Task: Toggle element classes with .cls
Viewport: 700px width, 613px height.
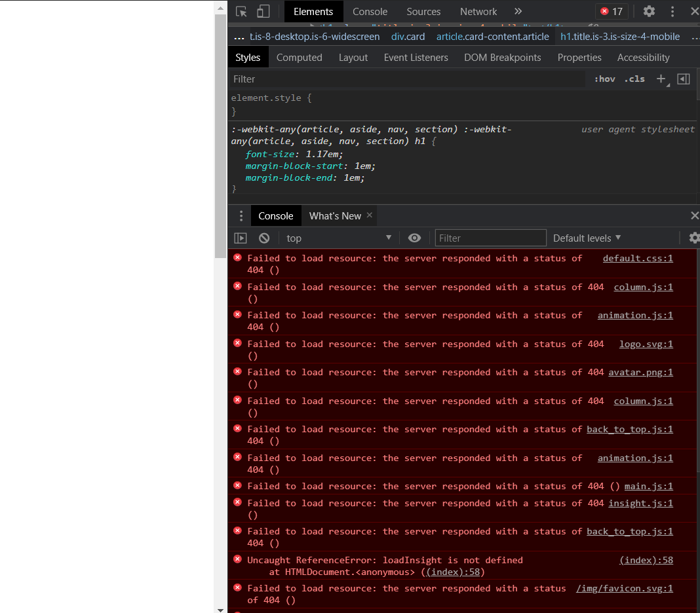Action: [634, 79]
